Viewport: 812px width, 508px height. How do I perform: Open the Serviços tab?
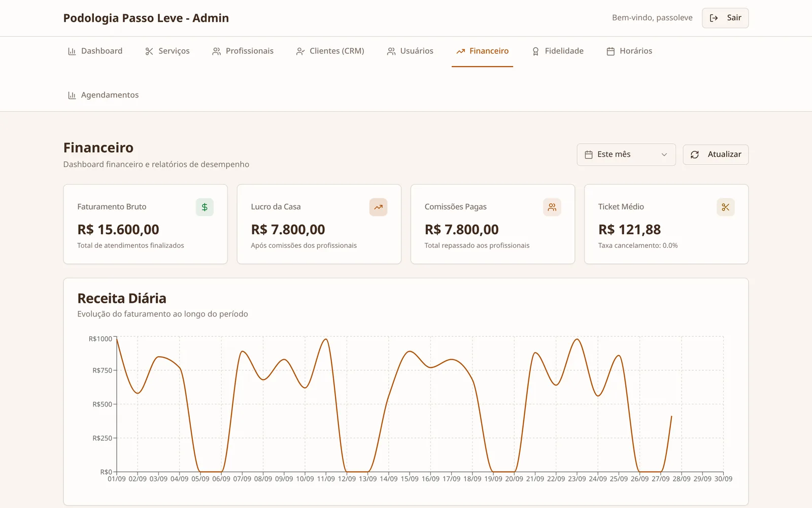pyautogui.click(x=167, y=51)
